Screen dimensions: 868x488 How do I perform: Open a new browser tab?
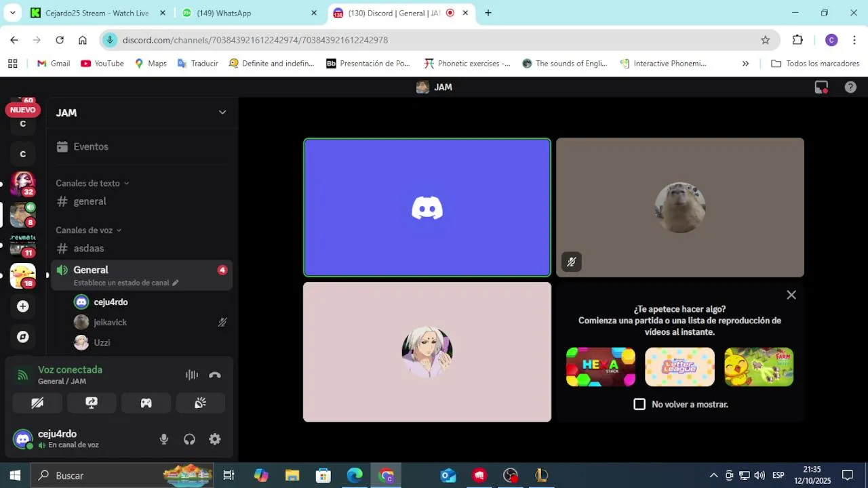488,13
